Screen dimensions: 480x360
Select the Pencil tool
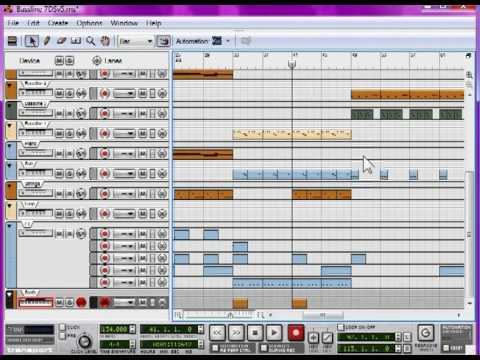click(47, 41)
